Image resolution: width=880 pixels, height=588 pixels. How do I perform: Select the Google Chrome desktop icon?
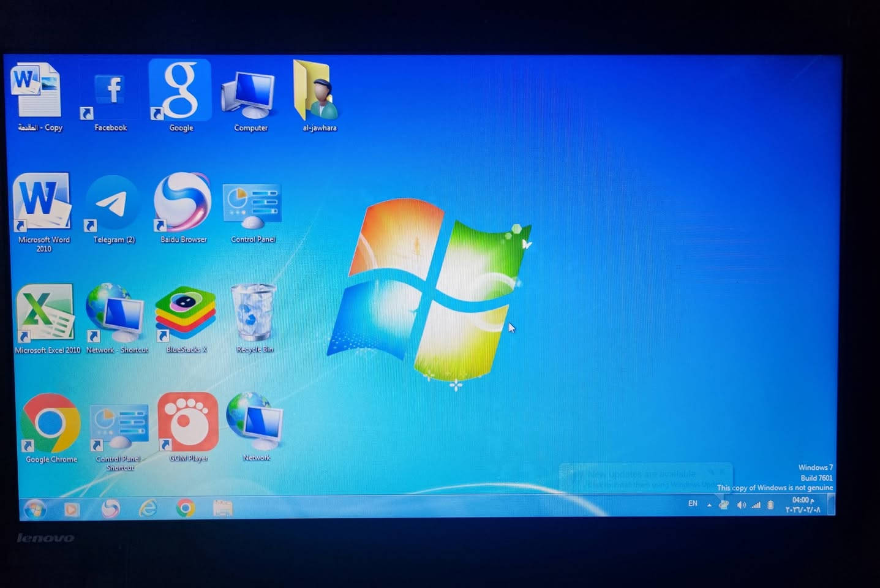50,424
